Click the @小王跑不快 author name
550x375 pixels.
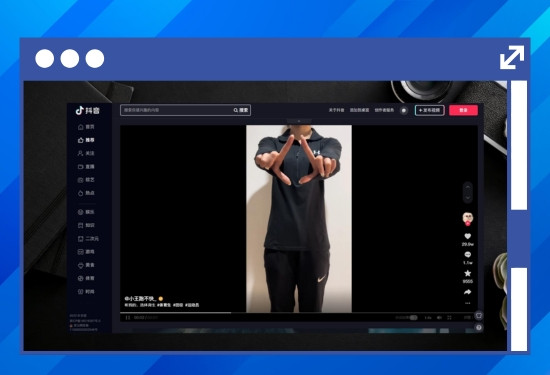point(140,299)
